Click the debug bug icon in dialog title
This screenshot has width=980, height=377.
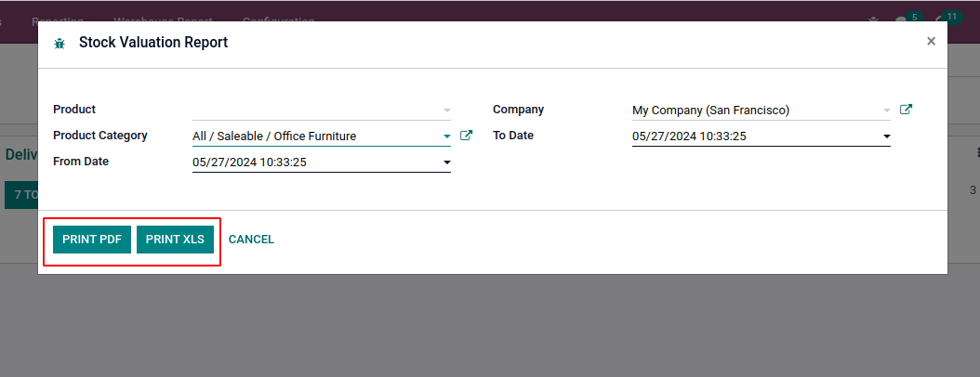pos(60,43)
